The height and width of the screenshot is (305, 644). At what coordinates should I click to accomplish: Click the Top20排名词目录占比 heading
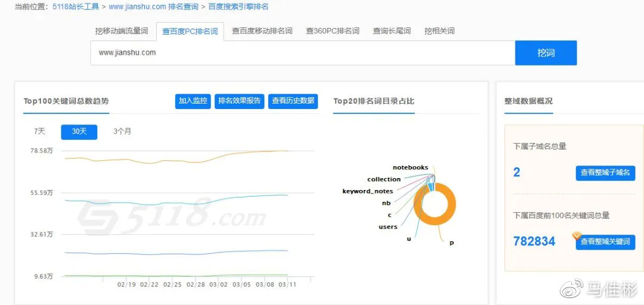coord(374,101)
